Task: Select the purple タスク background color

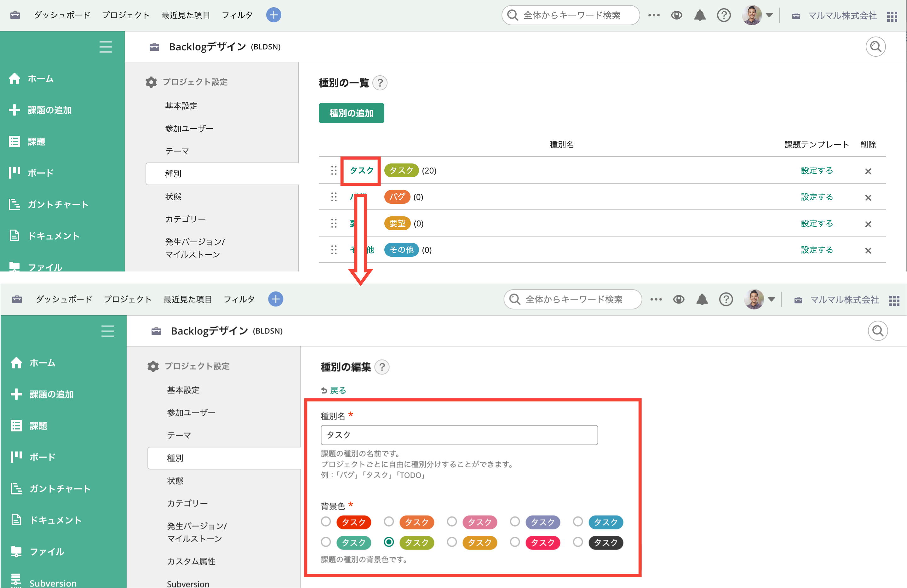Action: pyautogui.click(x=514, y=521)
